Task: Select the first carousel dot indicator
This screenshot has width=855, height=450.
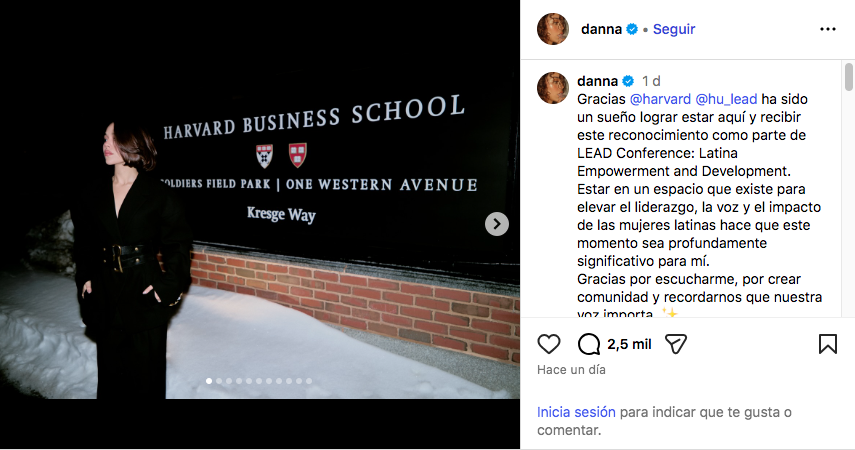Action: coord(208,381)
